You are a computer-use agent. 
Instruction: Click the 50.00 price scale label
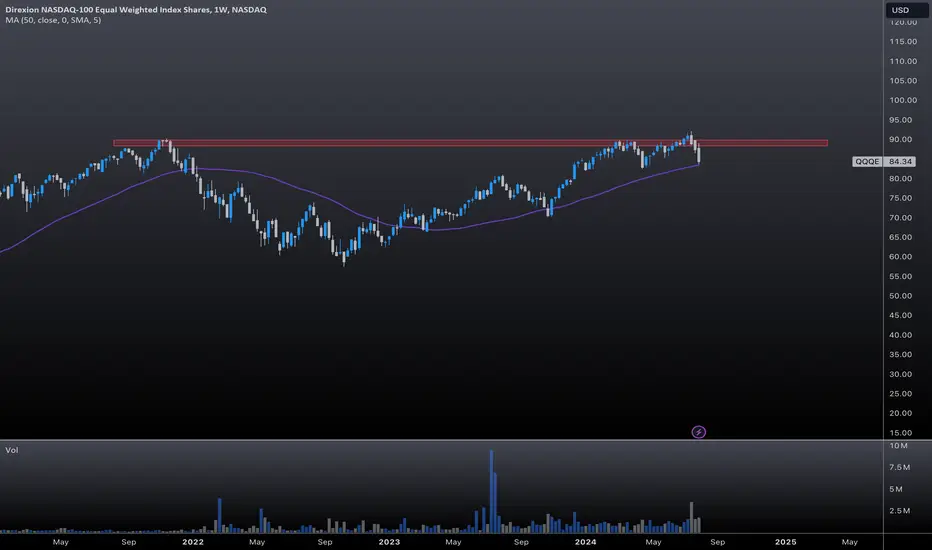click(x=900, y=296)
